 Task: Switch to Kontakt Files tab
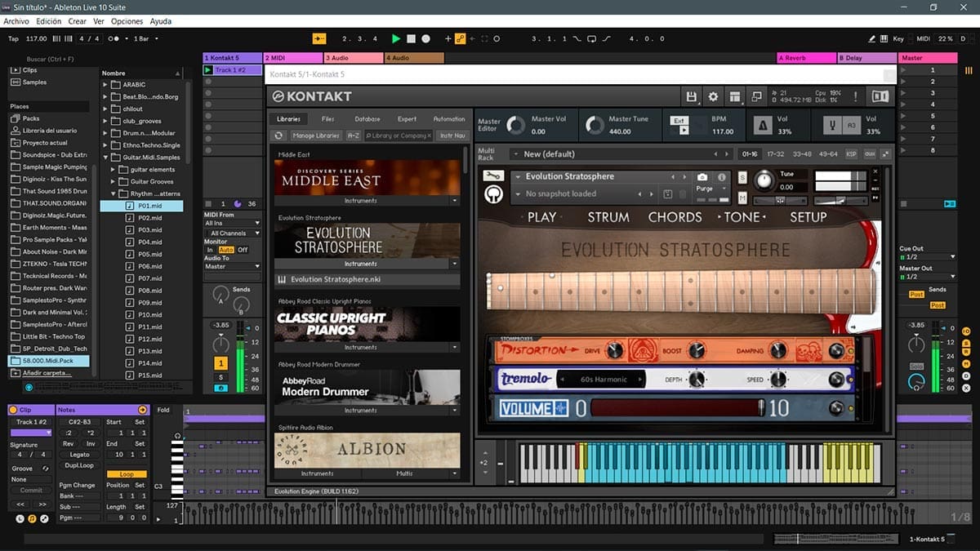pos(327,119)
